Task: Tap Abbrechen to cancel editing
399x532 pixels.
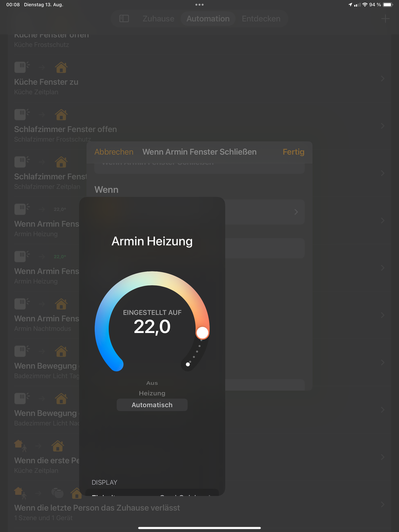Action: tap(114, 152)
